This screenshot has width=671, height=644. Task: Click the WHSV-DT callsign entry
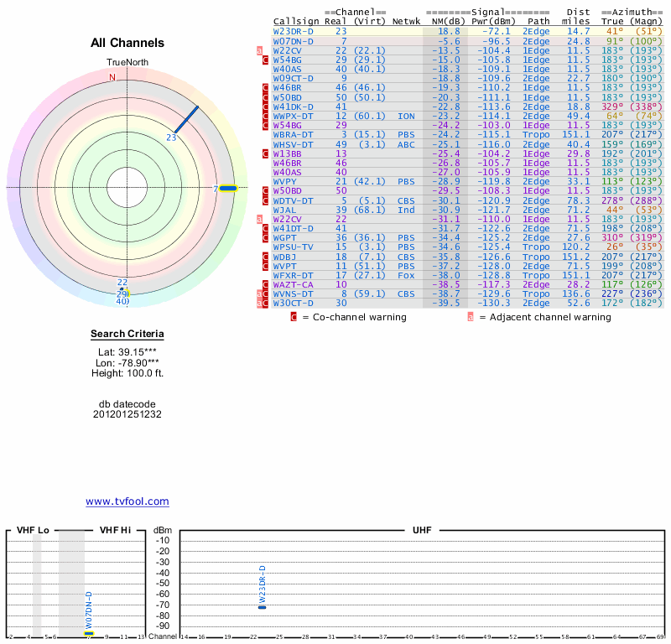point(293,144)
